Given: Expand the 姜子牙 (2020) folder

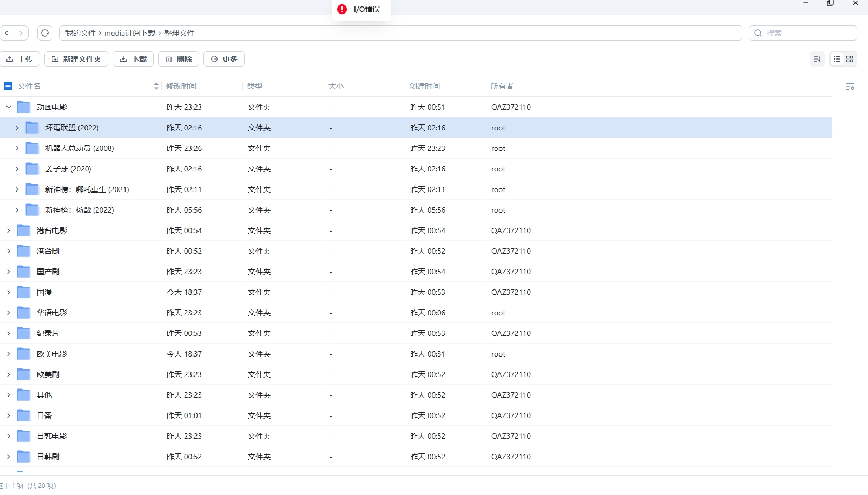Looking at the screenshot, I should (17, 169).
